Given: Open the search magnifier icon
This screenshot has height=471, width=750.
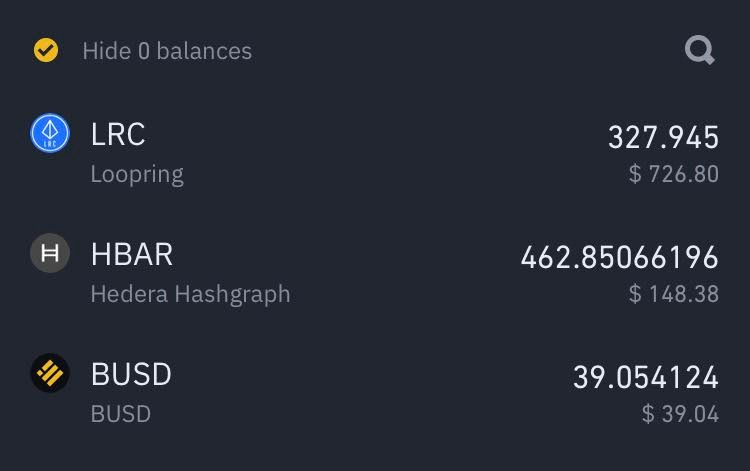Looking at the screenshot, I should point(700,50).
